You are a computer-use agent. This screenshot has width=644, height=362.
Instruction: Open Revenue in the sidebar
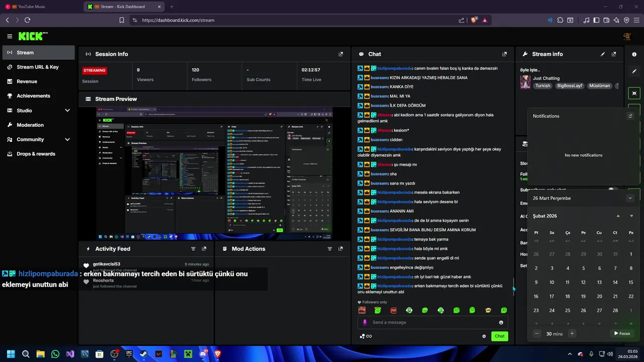click(38, 81)
